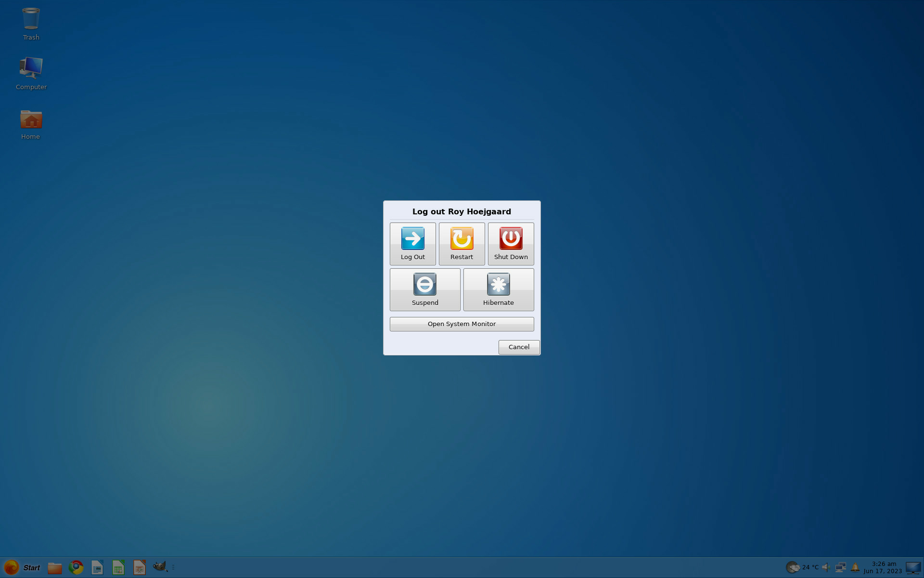
Task: Select the Computer desktop icon
Action: 31,73
